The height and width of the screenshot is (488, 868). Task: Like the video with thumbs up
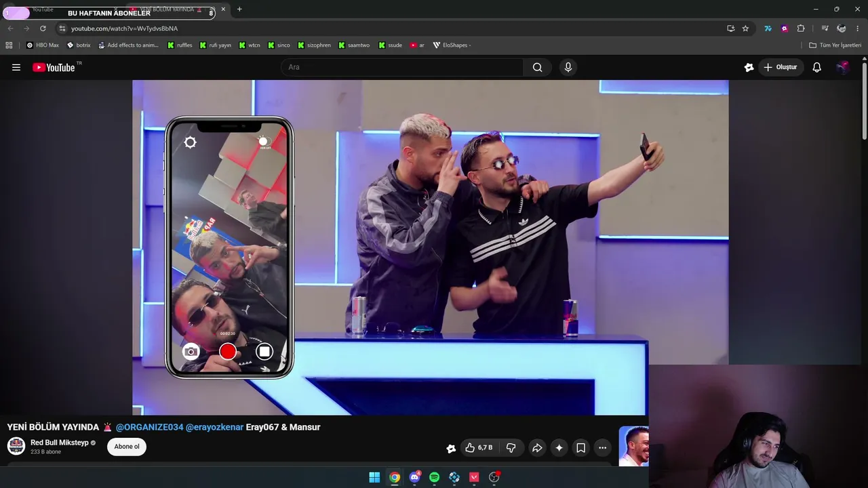[479, 448]
